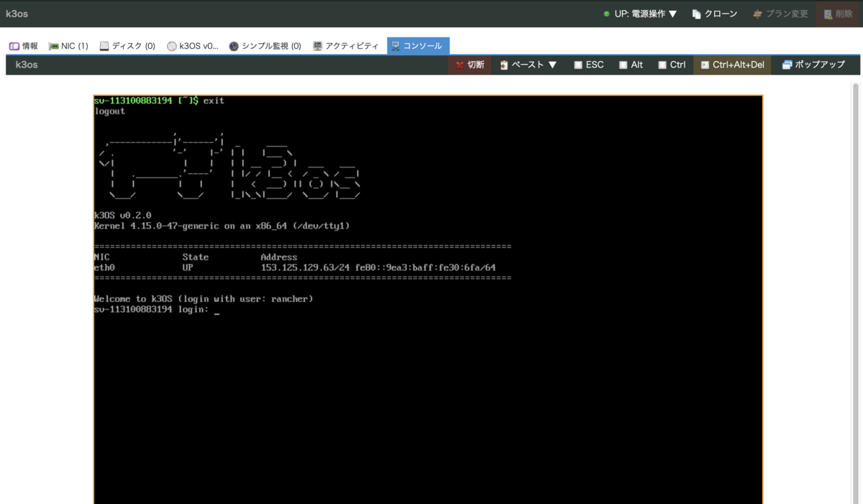
Task: Click the Welcome to k3OS message
Action: [x=204, y=298]
